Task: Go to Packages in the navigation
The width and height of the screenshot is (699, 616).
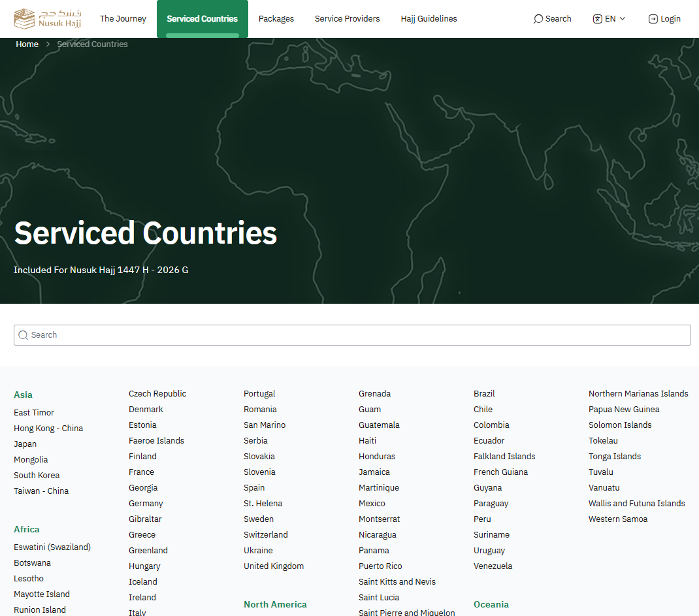Action: (x=276, y=19)
